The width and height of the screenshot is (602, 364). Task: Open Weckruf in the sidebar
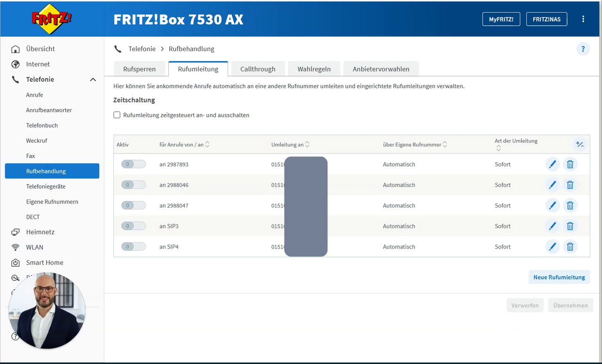[37, 140]
